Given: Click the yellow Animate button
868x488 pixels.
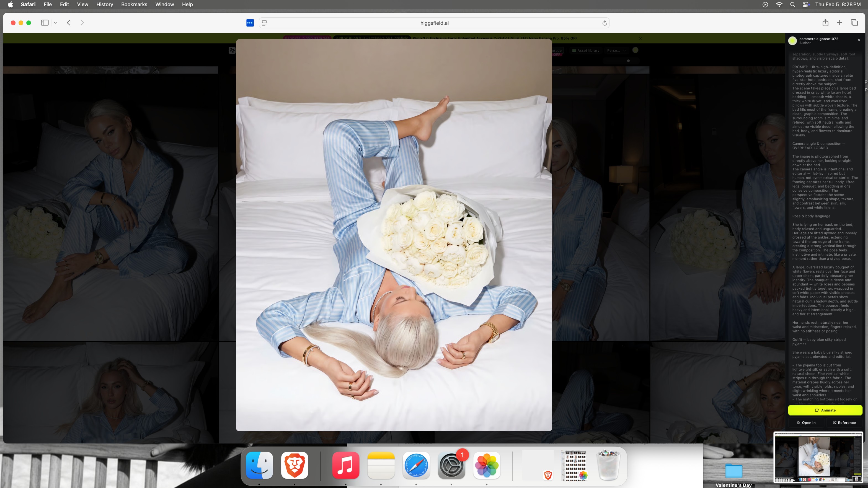Looking at the screenshot, I should pyautogui.click(x=825, y=410).
